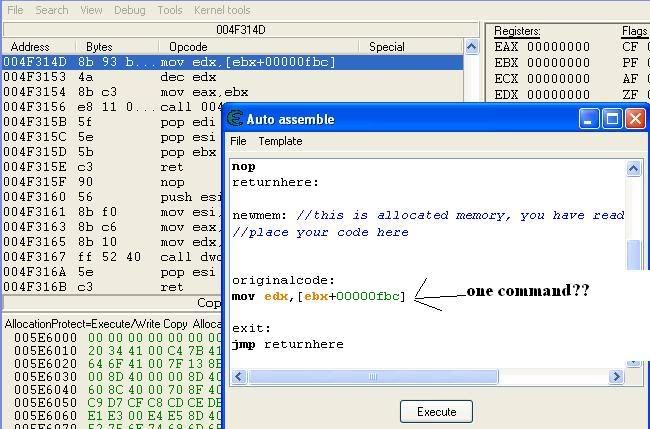650x429 pixels.
Task: Expand the File menu in Auto assemble
Action: tap(238, 141)
